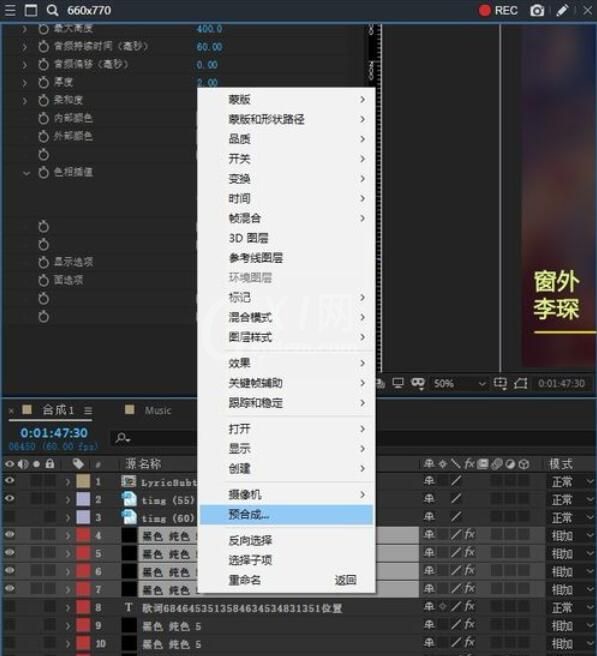Select the pencil draw tool in recorder bar
The height and width of the screenshot is (656, 597).
[562, 10]
